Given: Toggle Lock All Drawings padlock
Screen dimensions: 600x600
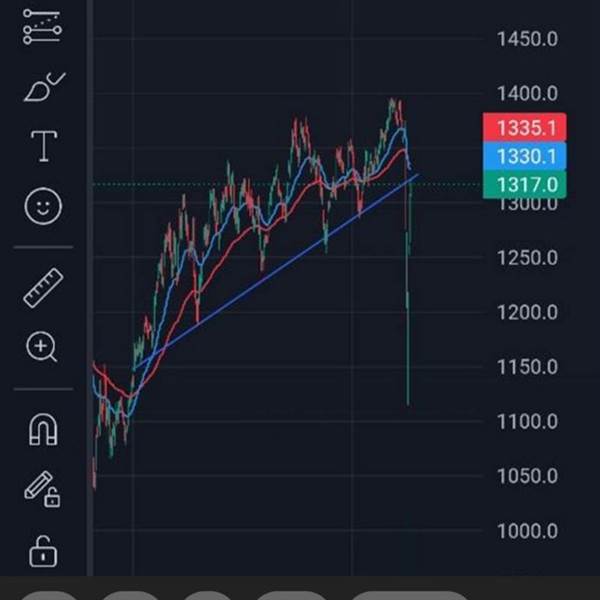Looking at the screenshot, I should click(43, 551).
